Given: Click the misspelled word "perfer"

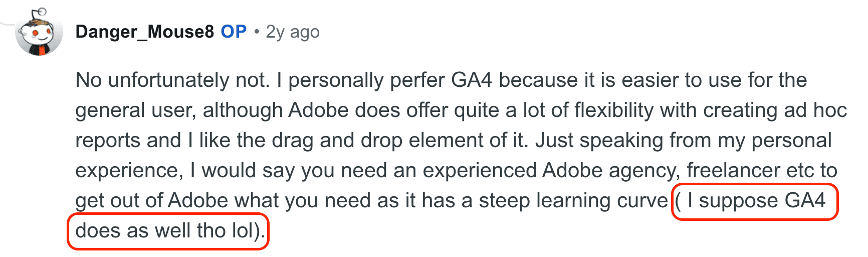Looking at the screenshot, I should pyautogui.click(x=414, y=80).
